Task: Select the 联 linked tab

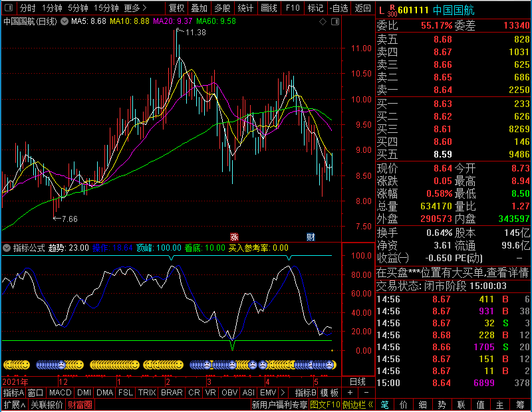Action: point(461,405)
